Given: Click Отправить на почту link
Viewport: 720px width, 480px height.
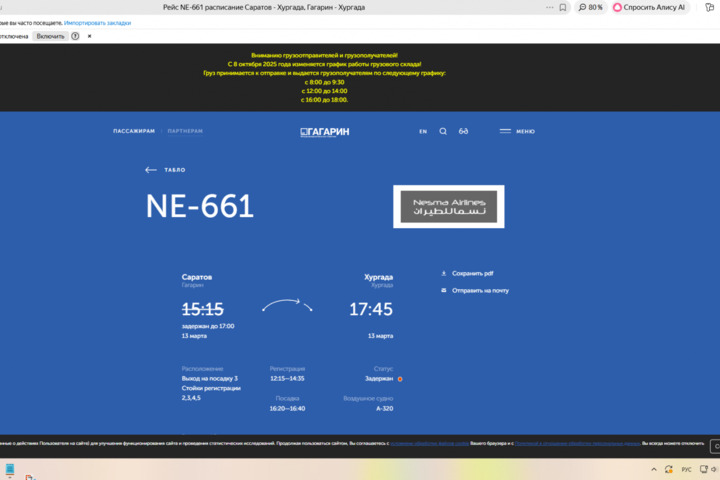Looking at the screenshot, I should point(480,290).
